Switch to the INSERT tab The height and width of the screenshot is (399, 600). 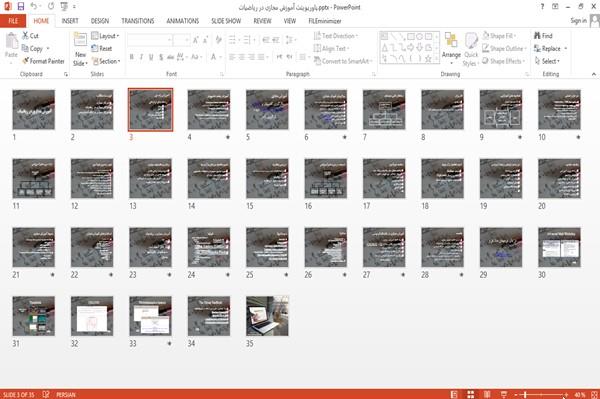pos(70,21)
